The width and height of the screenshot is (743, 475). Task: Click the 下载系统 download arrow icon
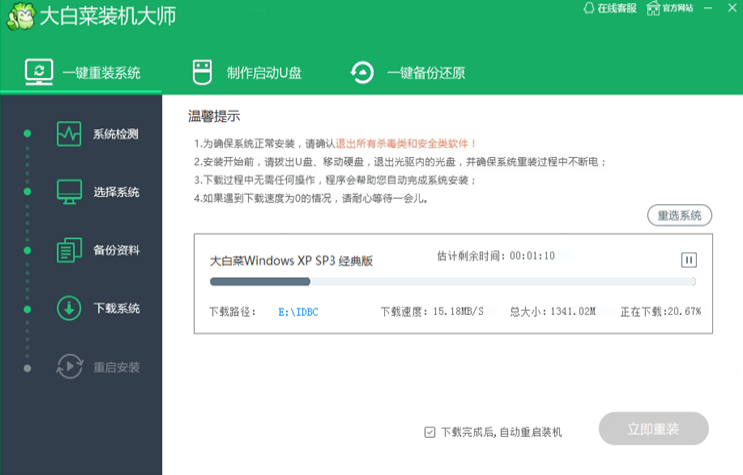[x=69, y=308]
